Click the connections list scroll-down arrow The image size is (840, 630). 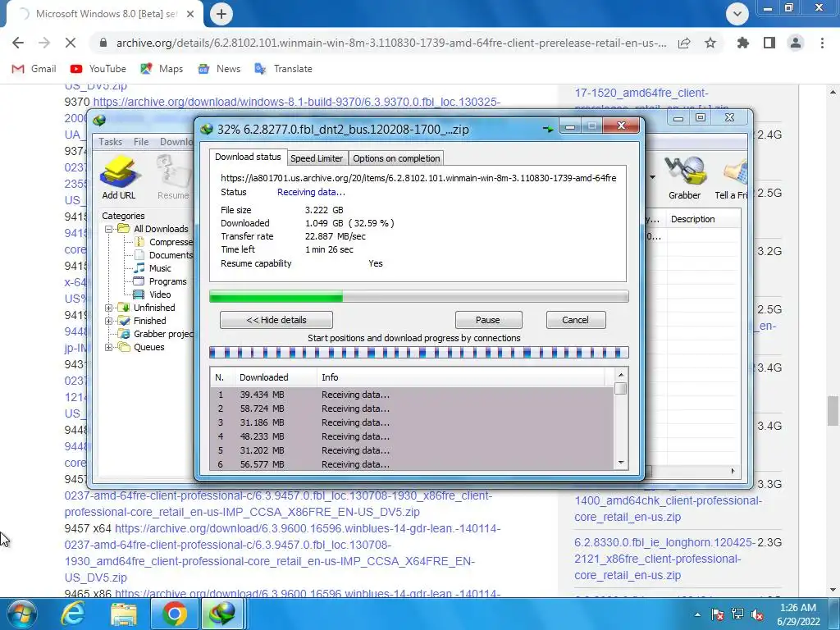pyautogui.click(x=621, y=463)
